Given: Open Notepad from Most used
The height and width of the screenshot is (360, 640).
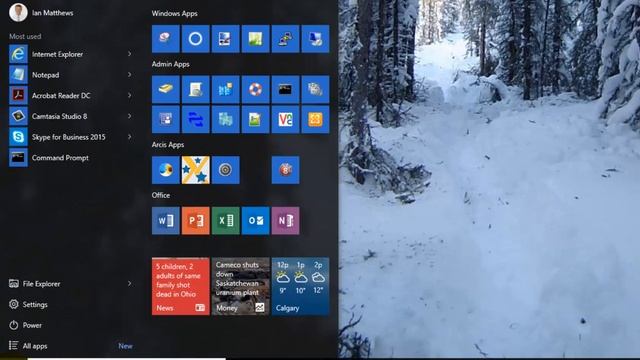Looking at the screenshot, I should pos(71,75).
